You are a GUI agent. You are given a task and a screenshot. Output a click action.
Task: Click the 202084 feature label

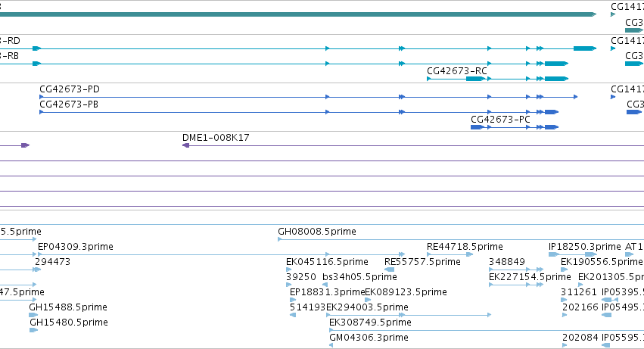point(580,338)
